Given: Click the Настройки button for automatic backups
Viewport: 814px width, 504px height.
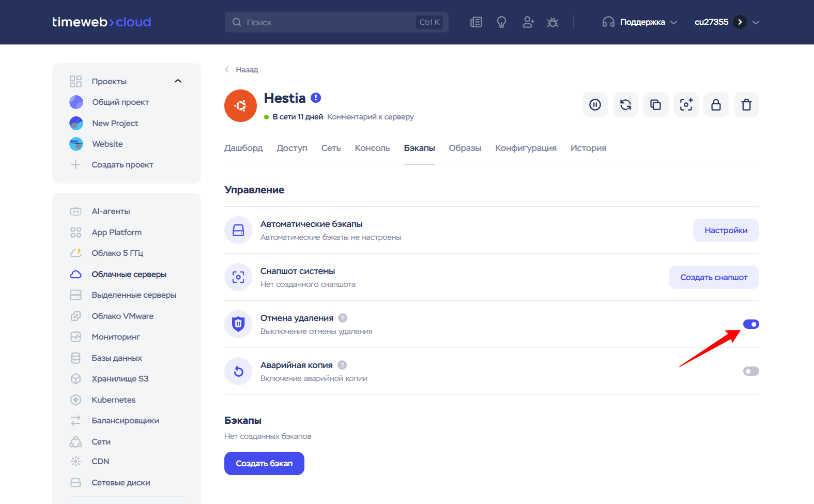Looking at the screenshot, I should [726, 230].
